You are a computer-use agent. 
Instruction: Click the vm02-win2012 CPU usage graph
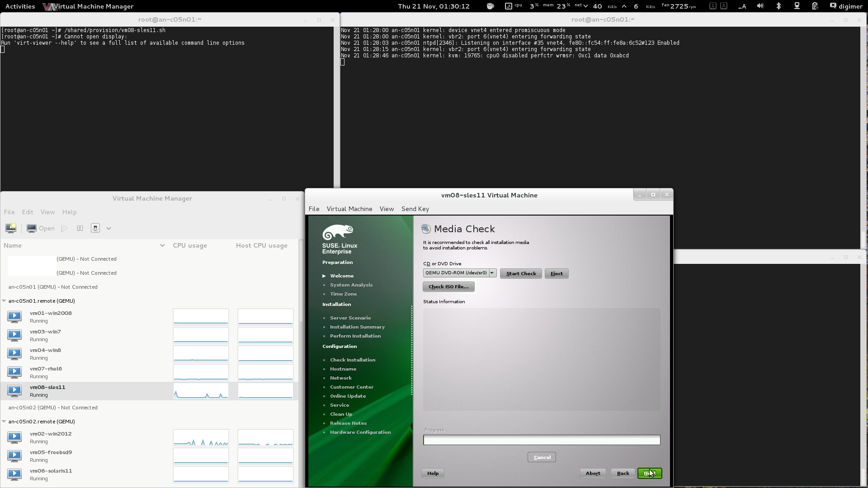[201, 437]
